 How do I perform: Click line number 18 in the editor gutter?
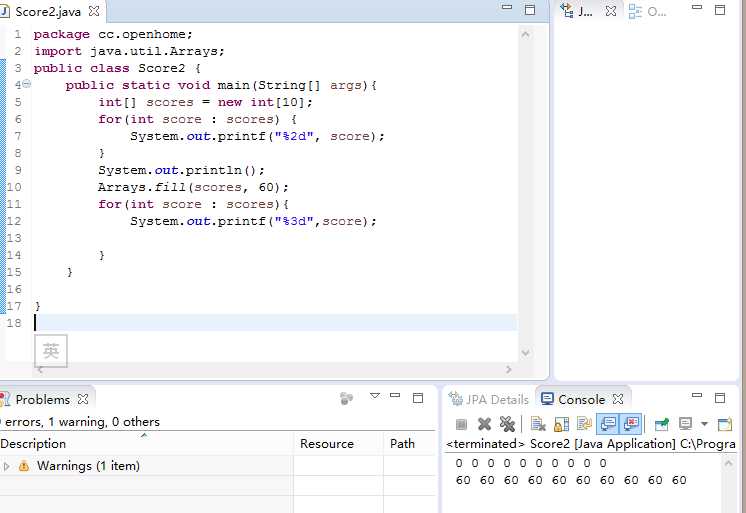pos(14,323)
